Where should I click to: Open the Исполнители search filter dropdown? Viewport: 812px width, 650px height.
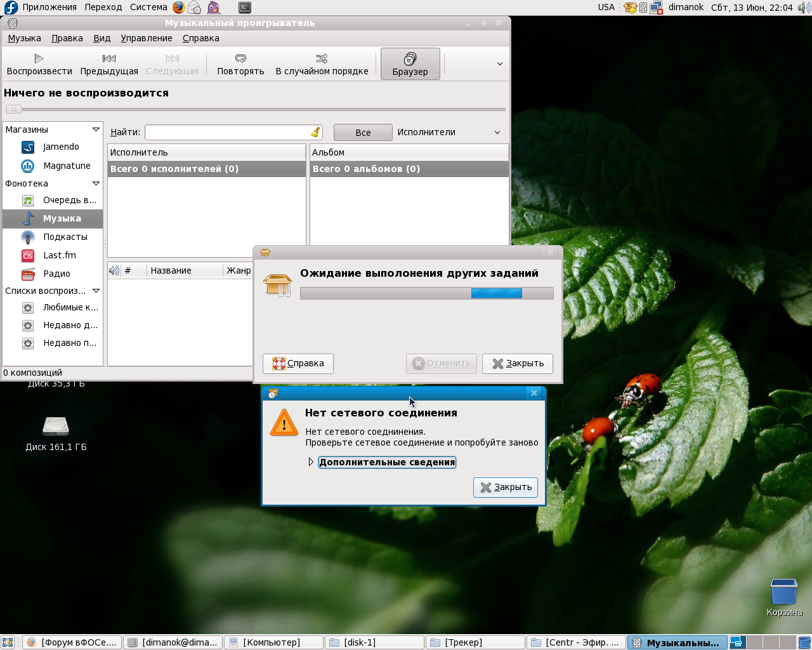449,132
